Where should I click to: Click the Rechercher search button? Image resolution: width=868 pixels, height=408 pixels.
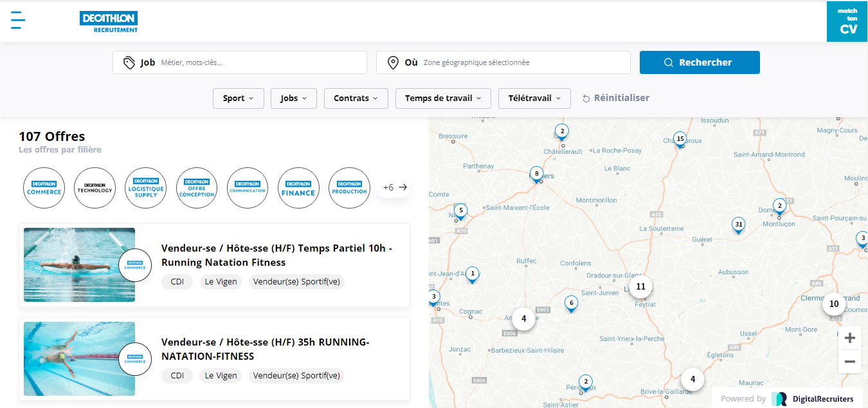[700, 62]
